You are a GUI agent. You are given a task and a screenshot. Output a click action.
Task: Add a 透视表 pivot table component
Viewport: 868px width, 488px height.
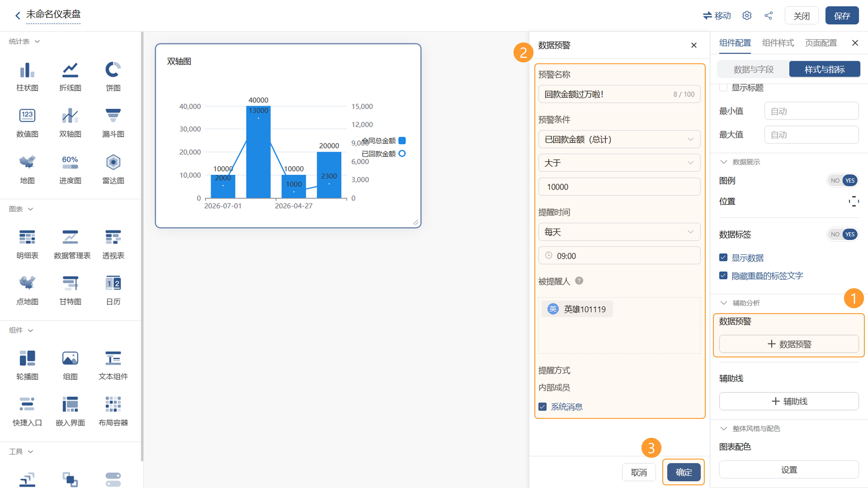(113, 244)
